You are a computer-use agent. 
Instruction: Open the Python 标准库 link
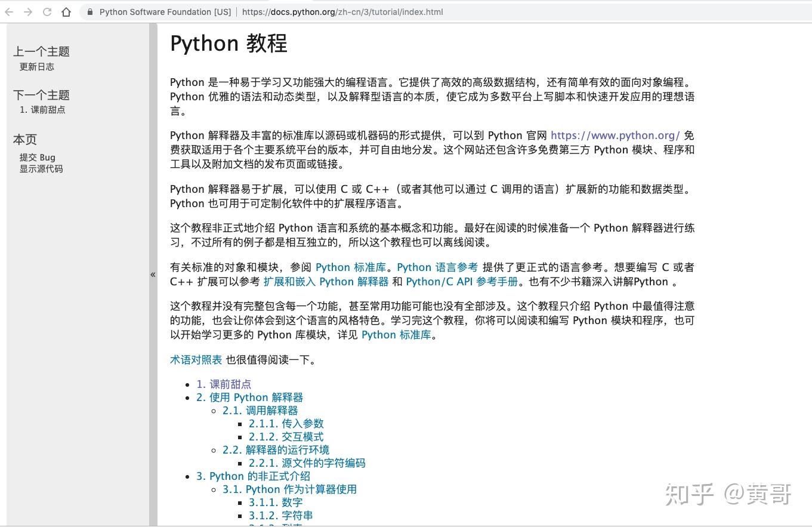351,267
